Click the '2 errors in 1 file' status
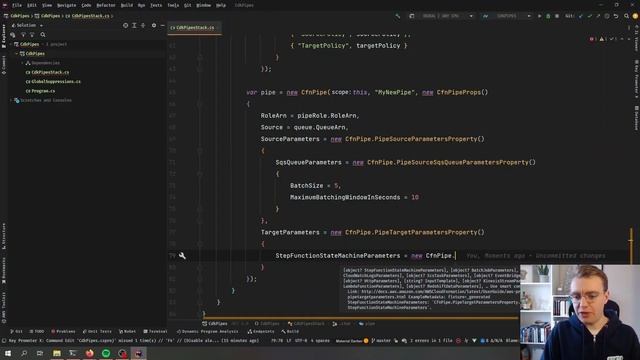This screenshot has width=640, height=360. [x=431, y=340]
